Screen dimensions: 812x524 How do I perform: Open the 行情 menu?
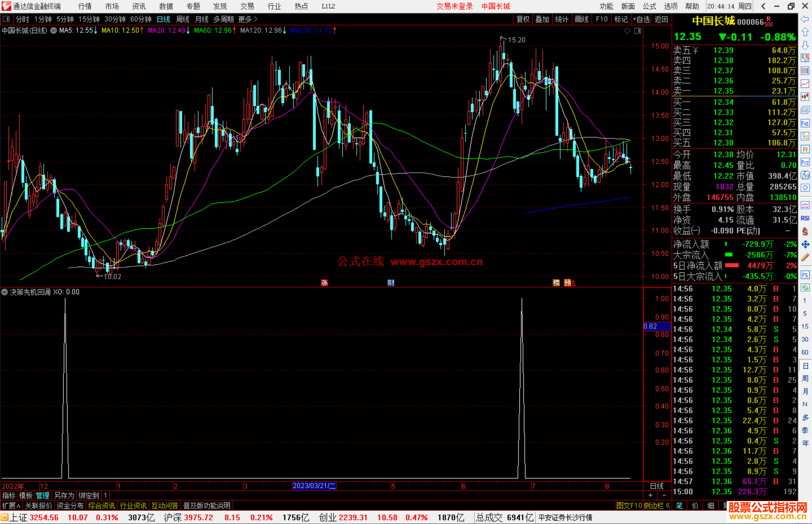click(85, 6)
